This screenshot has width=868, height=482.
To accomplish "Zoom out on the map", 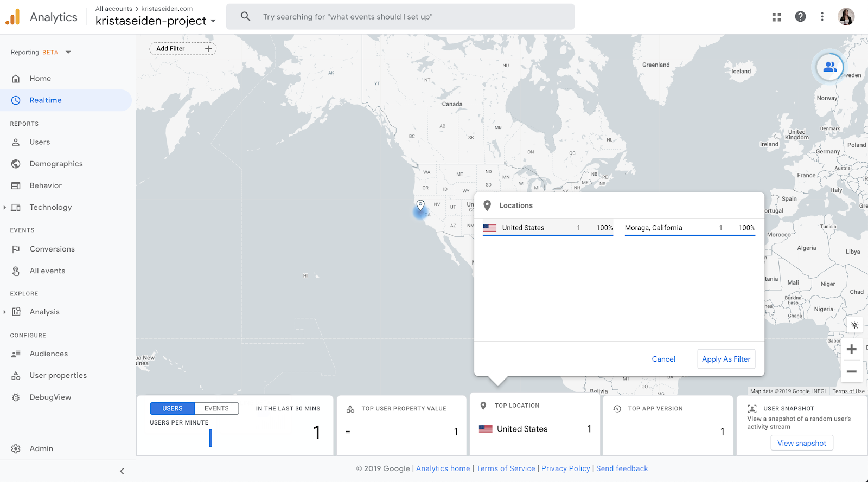I will pyautogui.click(x=852, y=371).
